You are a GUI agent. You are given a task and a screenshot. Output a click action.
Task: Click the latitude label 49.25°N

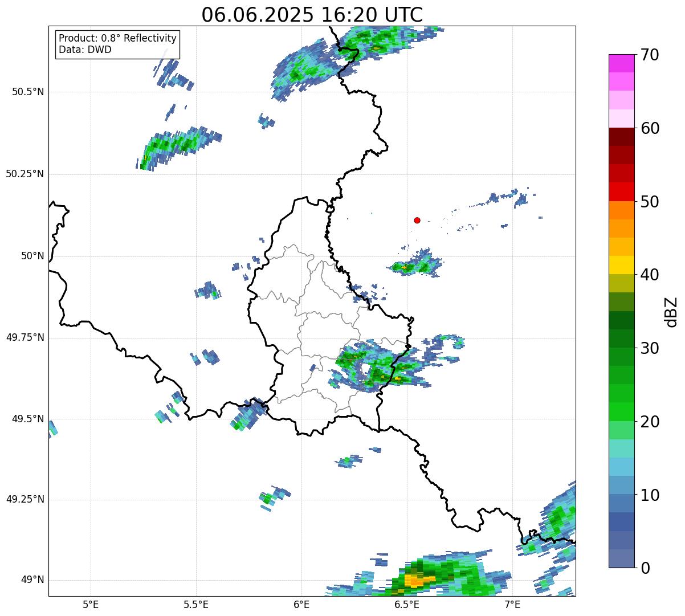(25, 500)
